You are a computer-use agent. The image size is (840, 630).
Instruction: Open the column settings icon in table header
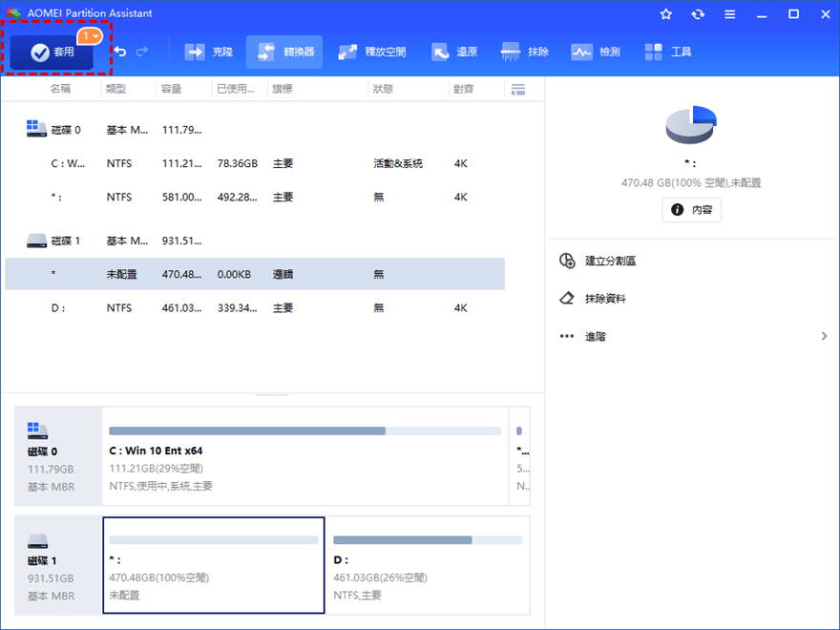coord(518,89)
